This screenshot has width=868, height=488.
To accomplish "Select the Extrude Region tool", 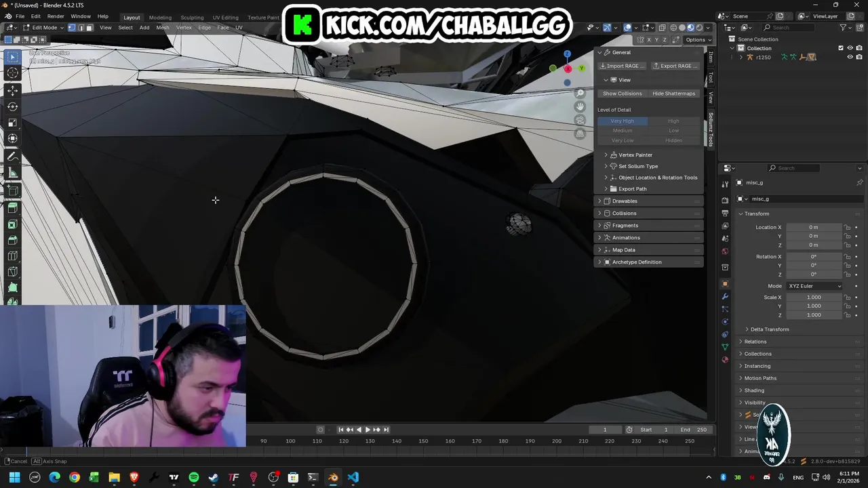I will point(12,208).
